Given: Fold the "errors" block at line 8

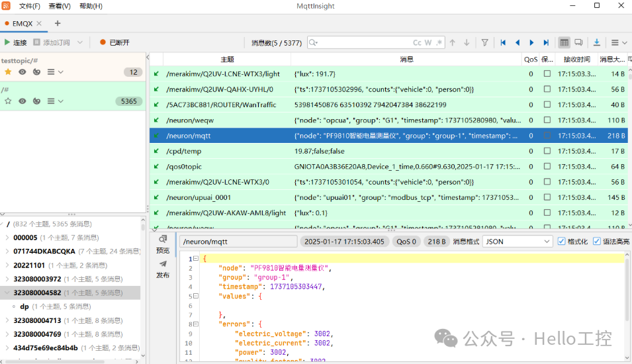Looking at the screenshot, I should click(x=196, y=324).
